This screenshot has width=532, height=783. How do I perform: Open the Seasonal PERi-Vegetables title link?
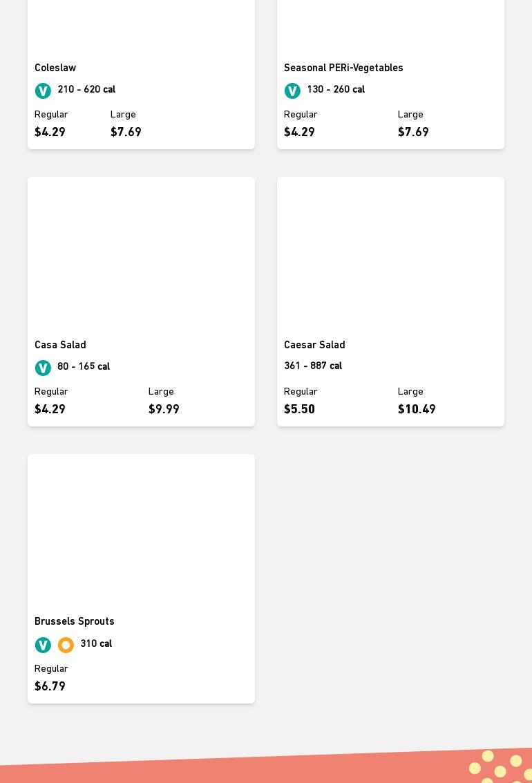click(343, 68)
